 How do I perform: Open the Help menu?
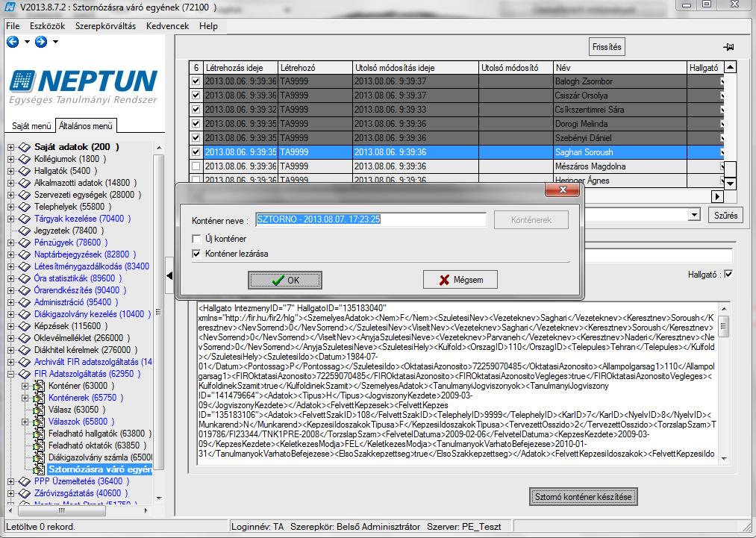(208, 26)
